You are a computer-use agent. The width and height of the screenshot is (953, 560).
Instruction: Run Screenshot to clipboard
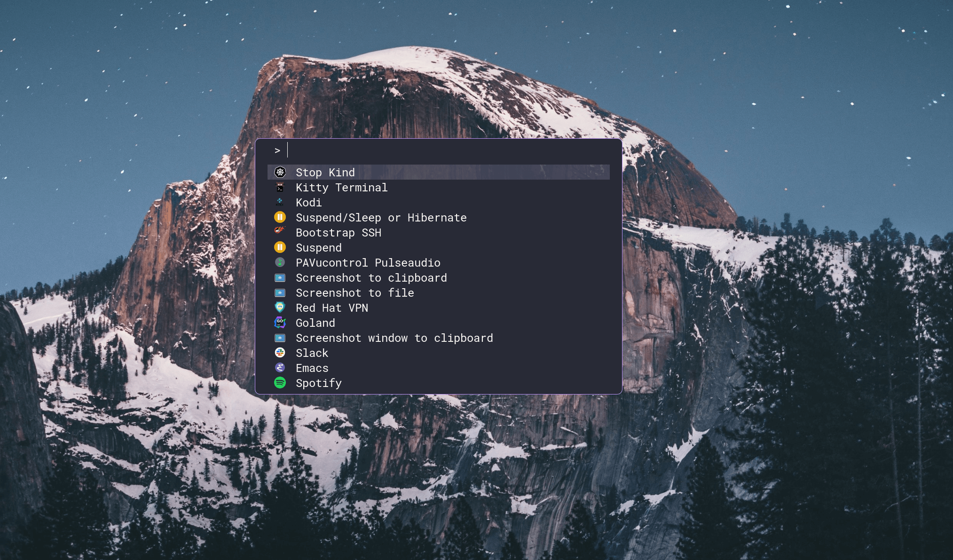(371, 278)
